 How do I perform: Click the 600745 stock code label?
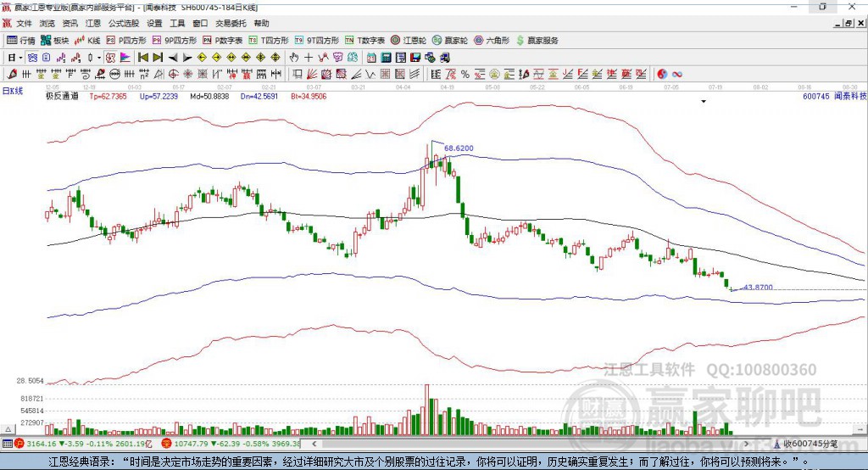pyautogui.click(x=816, y=97)
